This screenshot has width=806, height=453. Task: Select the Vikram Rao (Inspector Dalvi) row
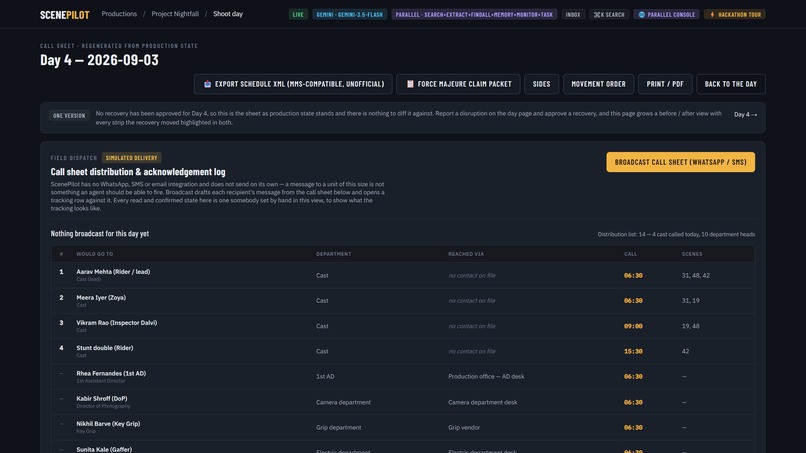pos(402,326)
